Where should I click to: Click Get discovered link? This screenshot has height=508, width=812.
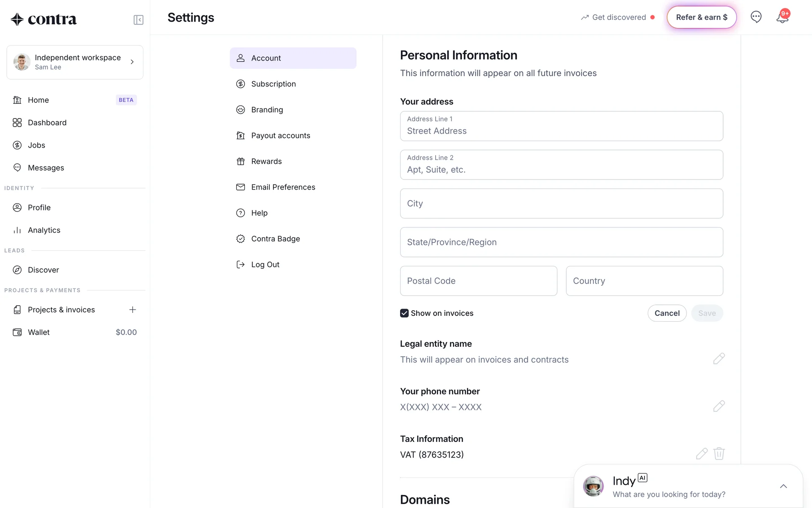tap(618, 17)
